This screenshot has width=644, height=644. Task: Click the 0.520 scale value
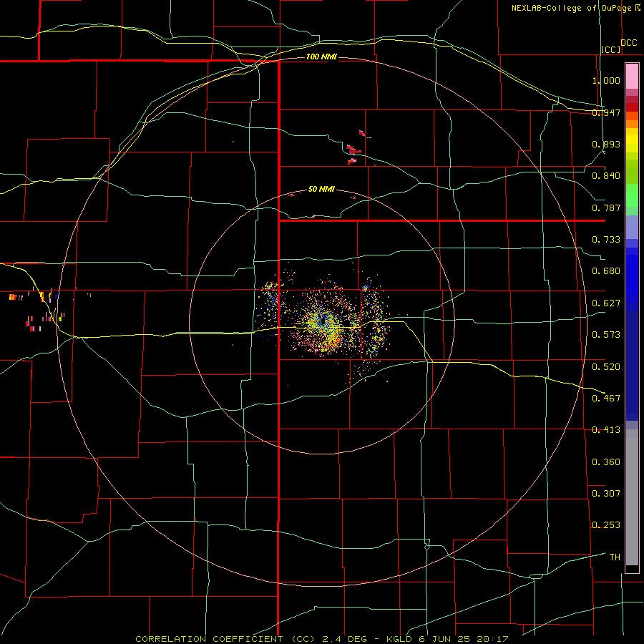(606, 367)
